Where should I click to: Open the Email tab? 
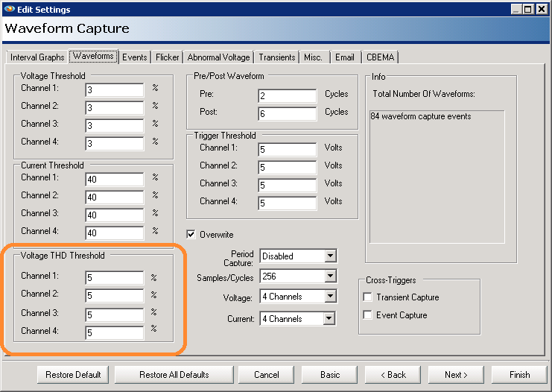pyautogui.click(x=345, y=57)
